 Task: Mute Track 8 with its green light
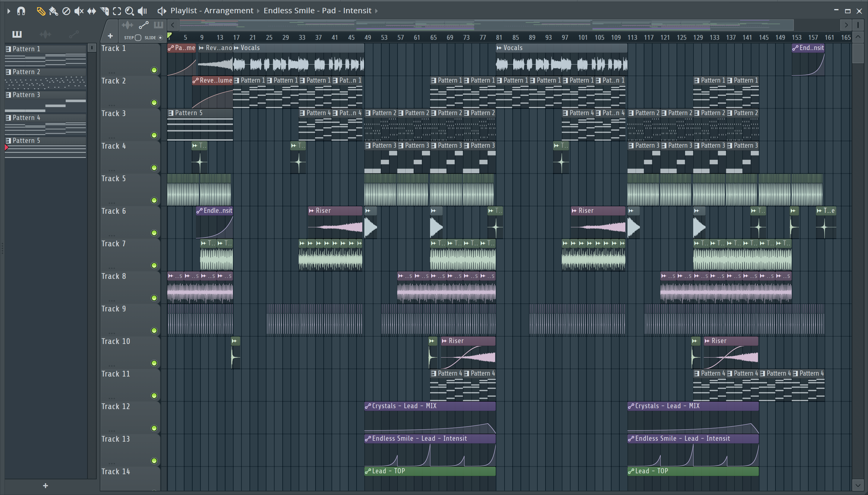pyautogui.click(x=154, y=298)
